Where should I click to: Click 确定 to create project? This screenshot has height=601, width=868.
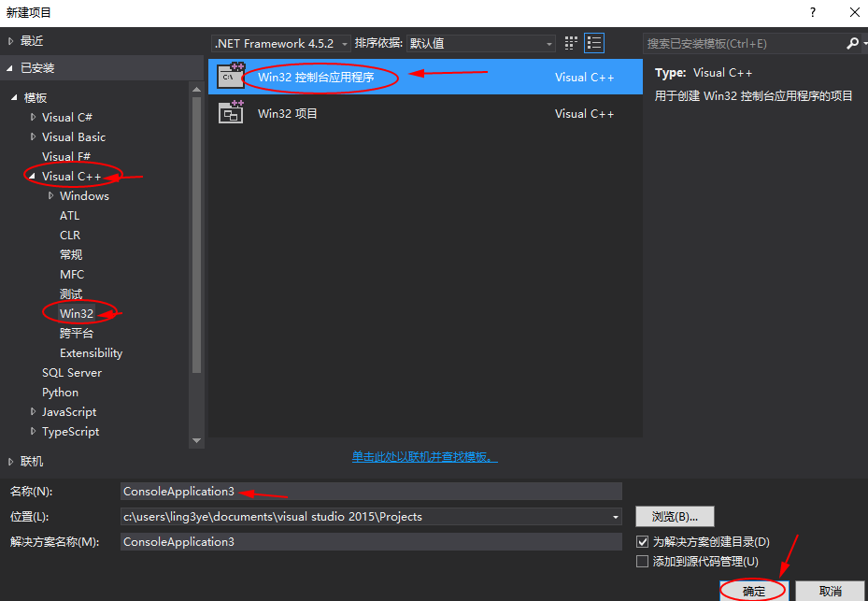pyautogui.click(x=753, y=591)
